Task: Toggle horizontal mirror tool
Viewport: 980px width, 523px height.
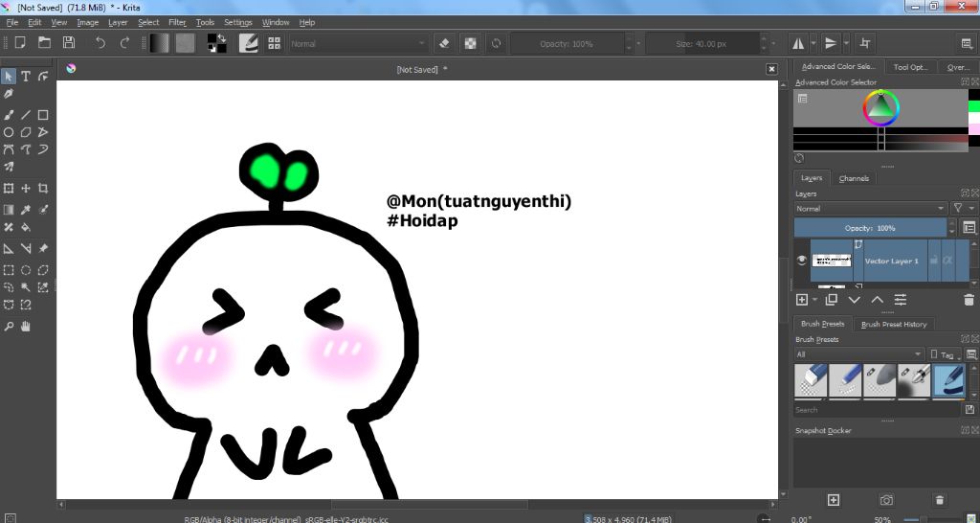Action: click(x=798, y=43)
